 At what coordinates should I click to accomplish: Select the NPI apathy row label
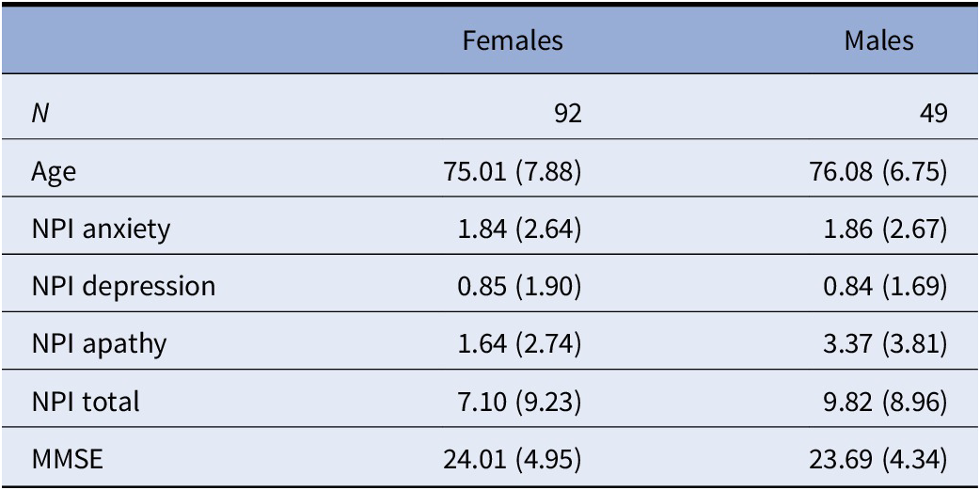[x=99, y=343]
